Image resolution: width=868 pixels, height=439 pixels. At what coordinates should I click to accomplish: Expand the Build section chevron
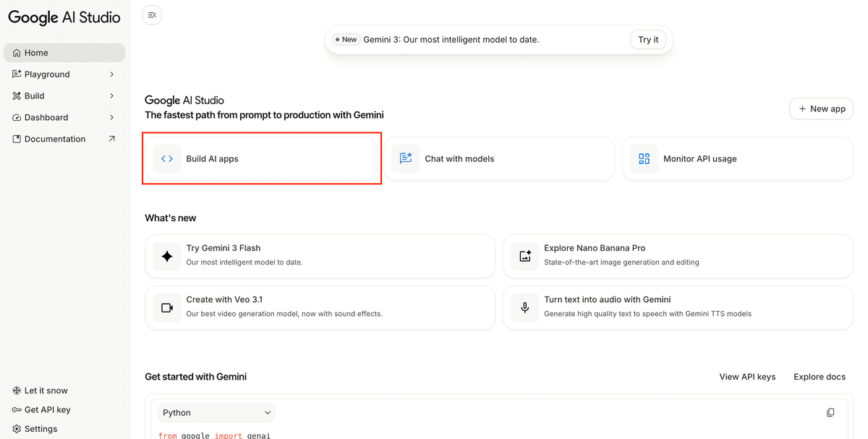coord(111,96)
